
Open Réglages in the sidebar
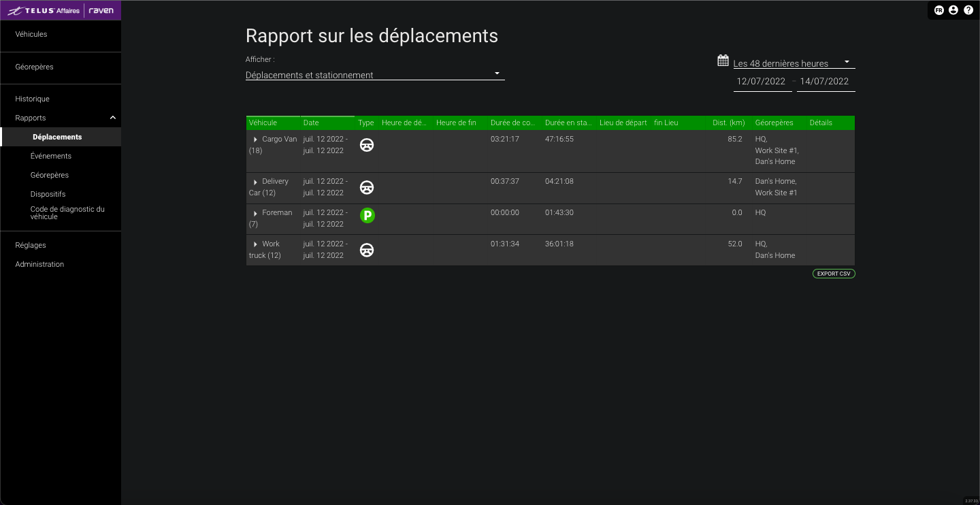(31, 245)
